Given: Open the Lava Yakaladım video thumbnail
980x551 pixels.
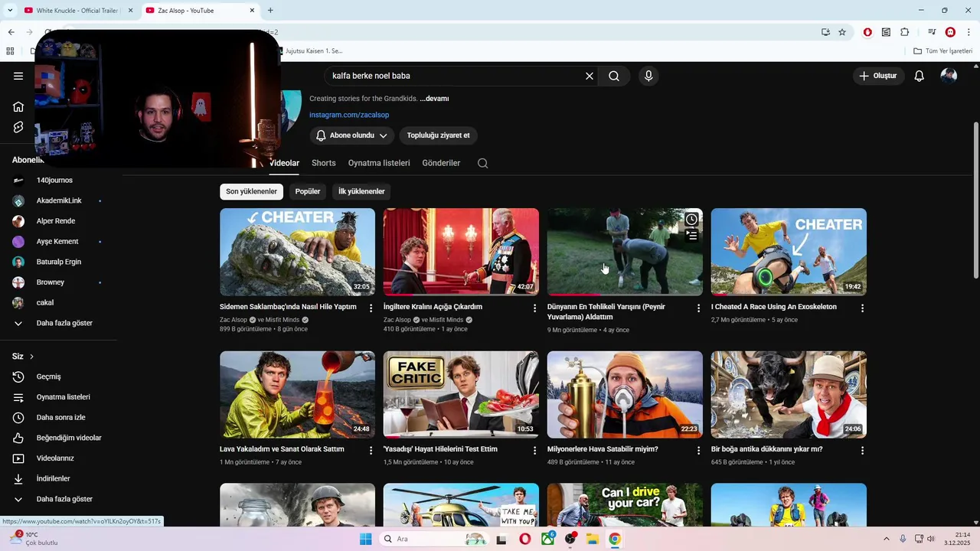Looking at the screenshot, I should pyautogui.click(x=297, y=394).
